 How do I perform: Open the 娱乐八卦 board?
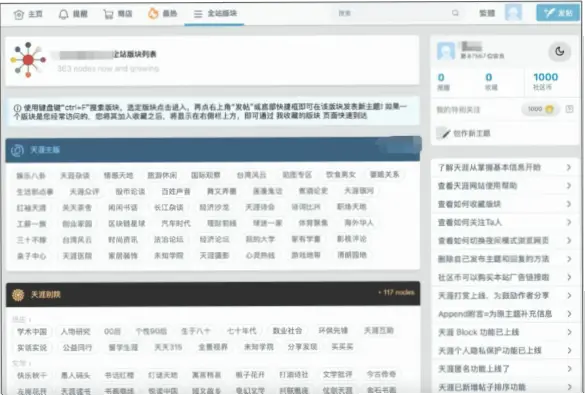pos(31,175)
